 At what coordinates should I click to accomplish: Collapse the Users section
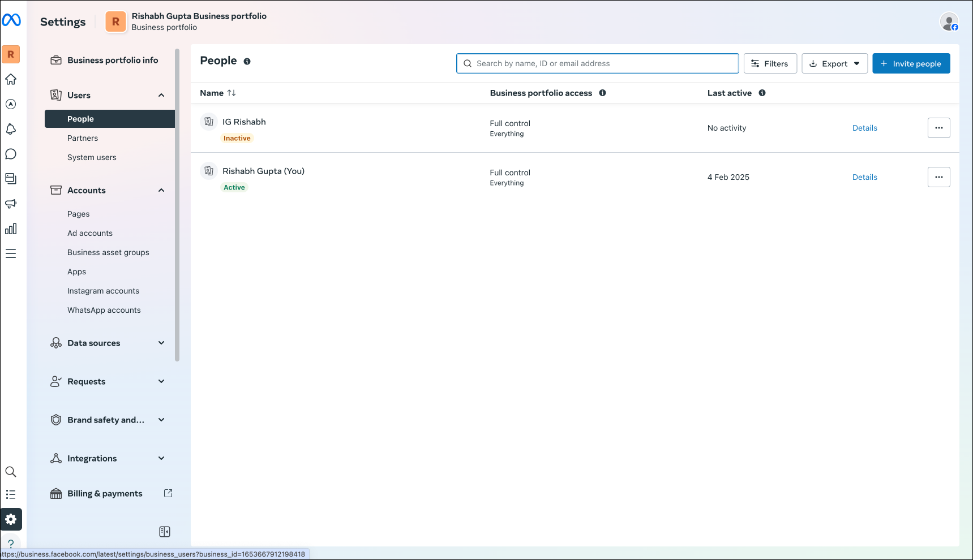click(161, 95)
